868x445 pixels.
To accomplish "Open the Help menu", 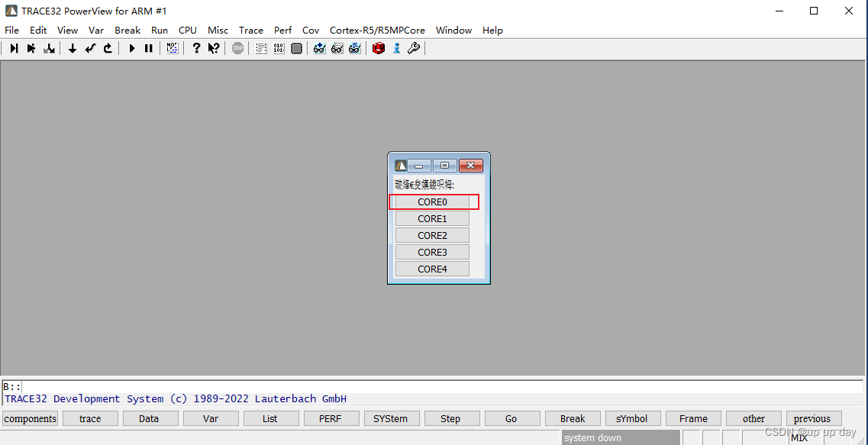I will (x=492, y=30).
